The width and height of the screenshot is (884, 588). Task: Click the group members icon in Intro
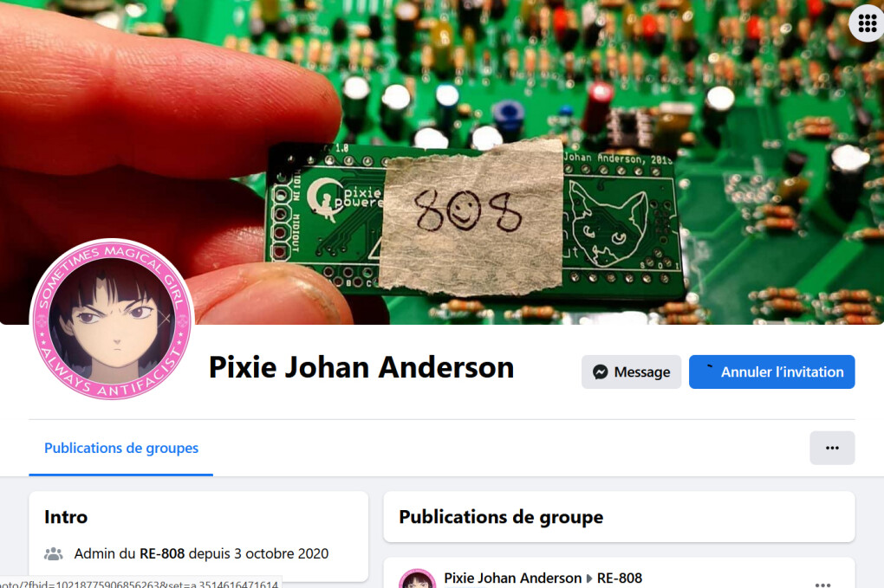tap(54, 553)
